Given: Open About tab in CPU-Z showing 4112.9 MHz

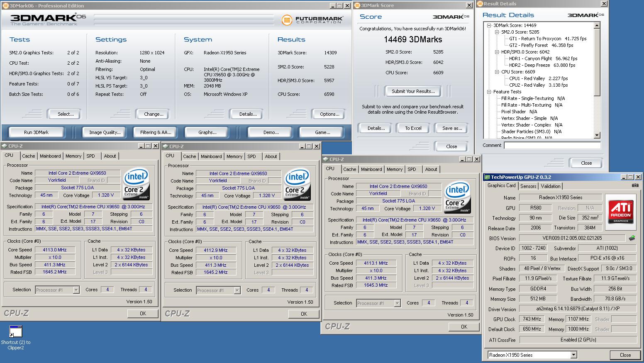Looking at the screenshot, I should [x=271, y=156].
